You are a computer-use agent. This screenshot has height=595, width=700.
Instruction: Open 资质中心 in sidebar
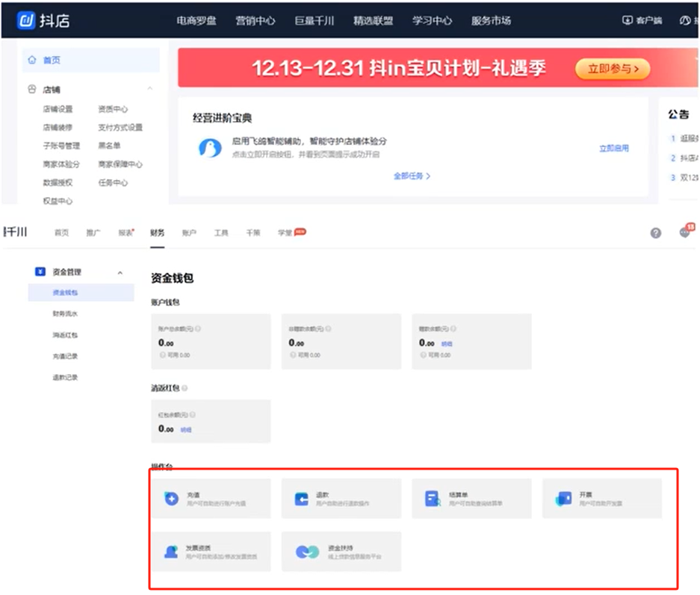[x=113, y=109]
